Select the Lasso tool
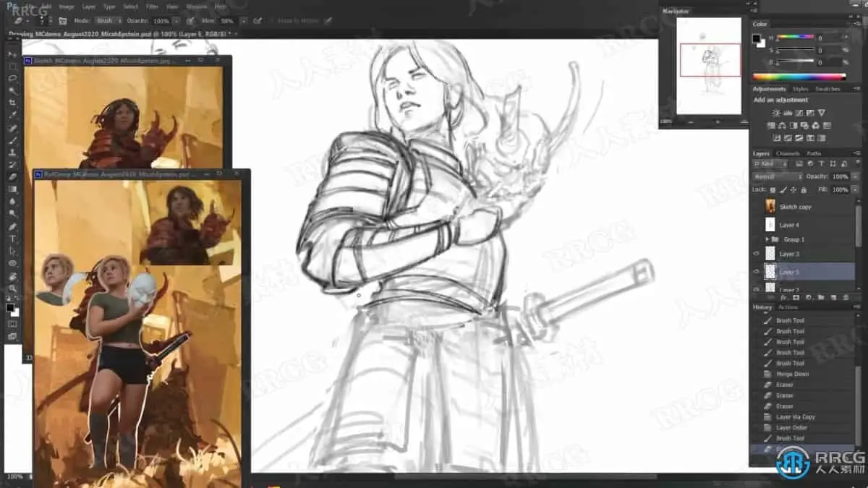The height and width of the screenshot is (488, 868). (13, 78)
